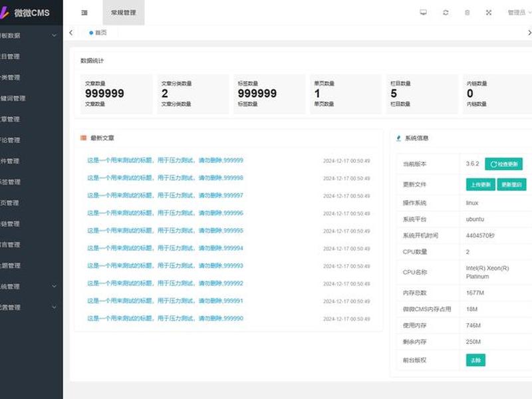Expand the 板数据 sidebar chevron
This screenshot has height=399, width=532.
pyautogui.click(x=54, y=35)
